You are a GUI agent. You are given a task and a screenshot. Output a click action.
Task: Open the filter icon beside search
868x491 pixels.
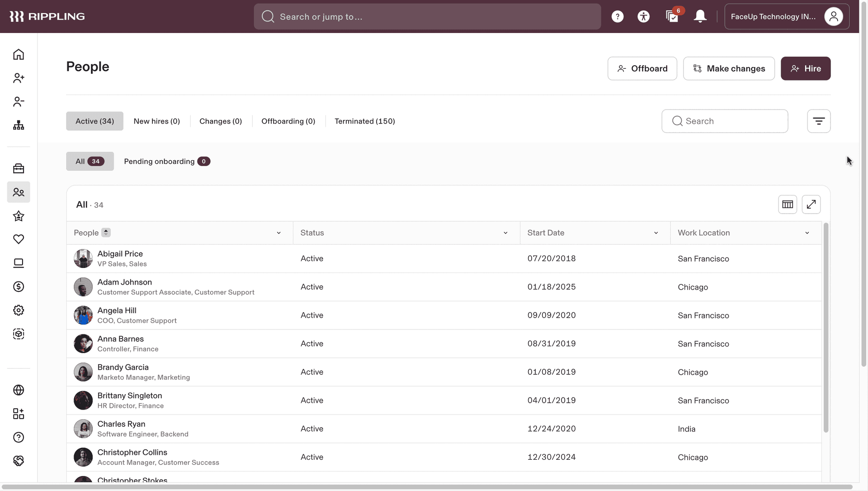click(818, 121)
